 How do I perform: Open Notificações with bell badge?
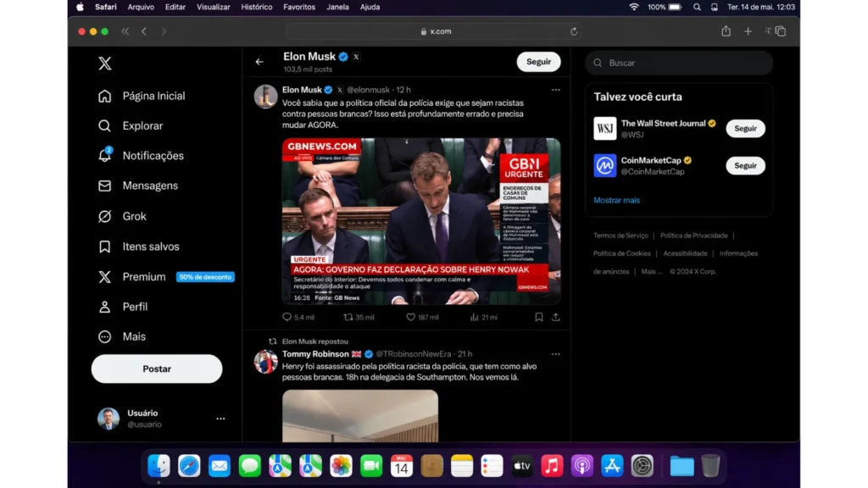141,156
